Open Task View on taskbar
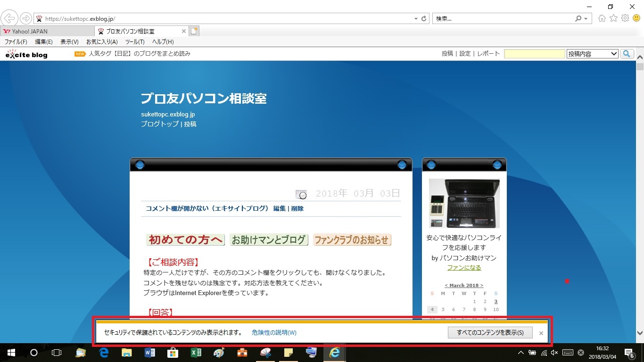The image size is (644, 362). [57, 353]
